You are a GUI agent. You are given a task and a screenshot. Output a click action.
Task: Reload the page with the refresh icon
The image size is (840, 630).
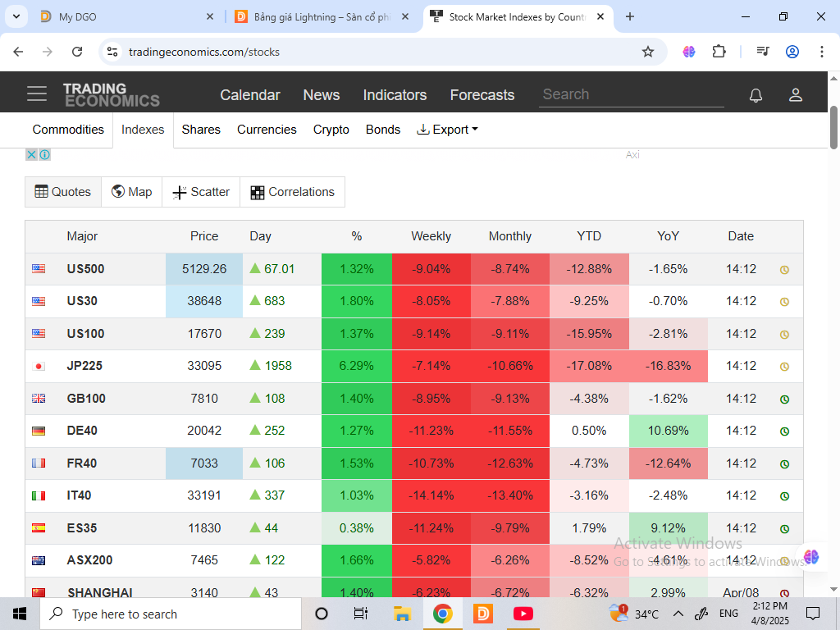pyautogui.click(x=77, y=52)
